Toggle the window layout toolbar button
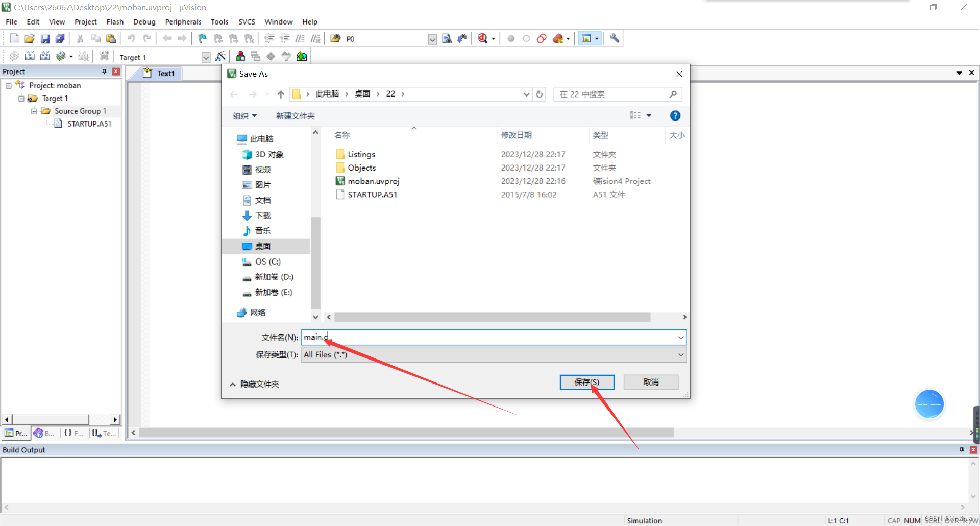 click(x=586, y=38)
